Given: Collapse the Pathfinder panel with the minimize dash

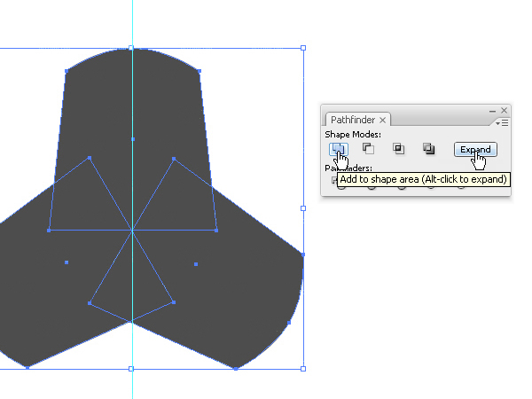Looking at the screenshot, I should [x=493, y=110].
